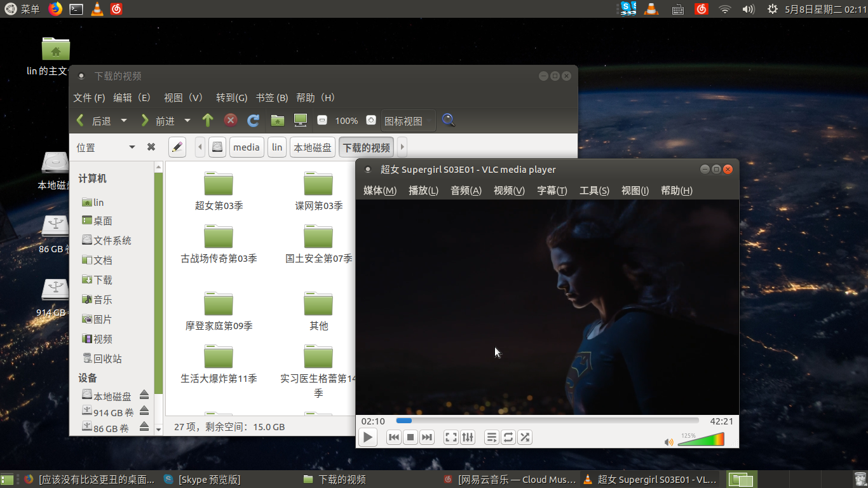The image size is (868, 488).
Task: Expand the forward history dropdown arrow
Action: coord(187,120)
